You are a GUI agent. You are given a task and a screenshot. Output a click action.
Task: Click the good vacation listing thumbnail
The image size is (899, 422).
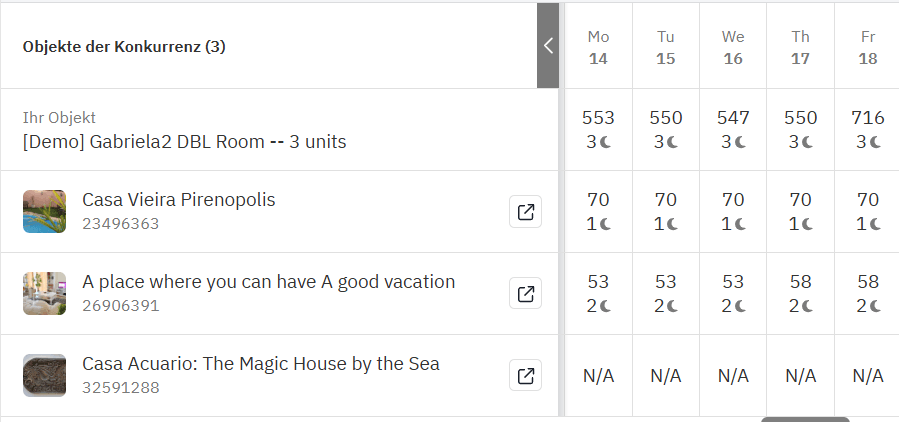click(x=44, y=294)
